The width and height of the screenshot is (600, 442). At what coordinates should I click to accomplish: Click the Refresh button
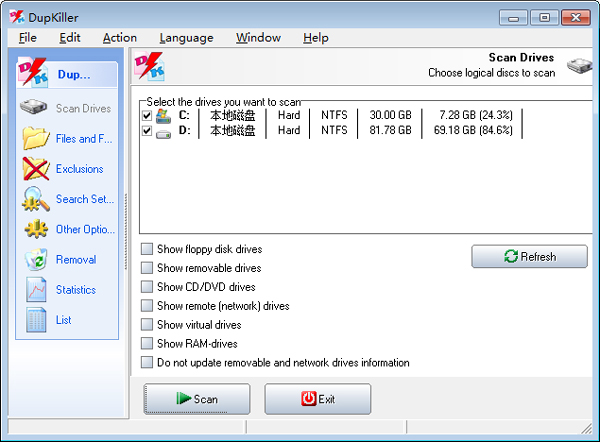[530, 256]
